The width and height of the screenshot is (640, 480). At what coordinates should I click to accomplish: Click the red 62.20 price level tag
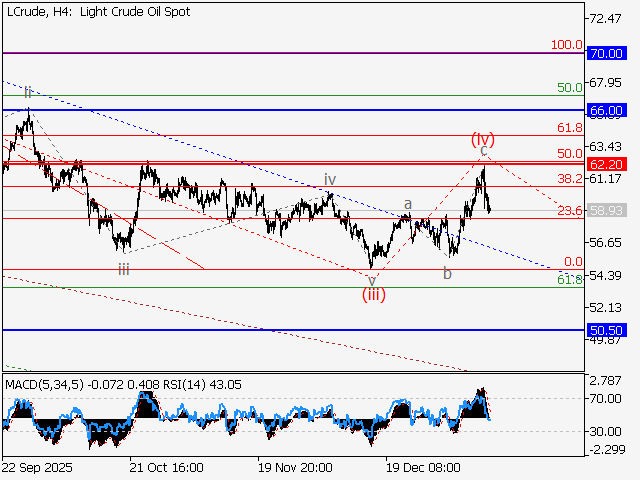(607, 164)
